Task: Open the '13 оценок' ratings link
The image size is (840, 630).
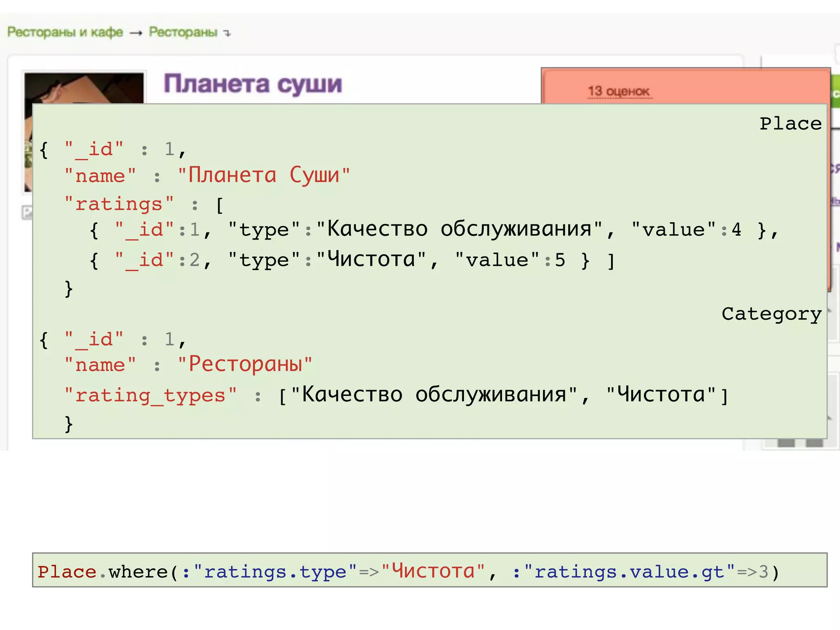Action: 619,91
